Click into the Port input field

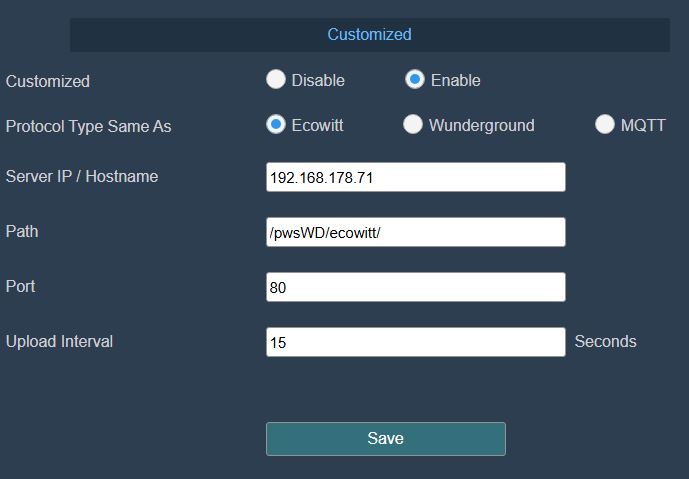415,287
